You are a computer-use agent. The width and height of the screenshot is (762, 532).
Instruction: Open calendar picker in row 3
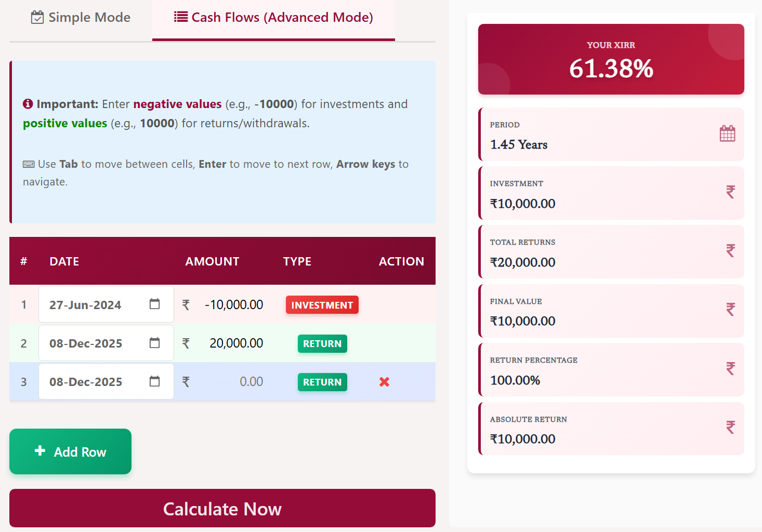pyautogui.click(x=154, y=381)
